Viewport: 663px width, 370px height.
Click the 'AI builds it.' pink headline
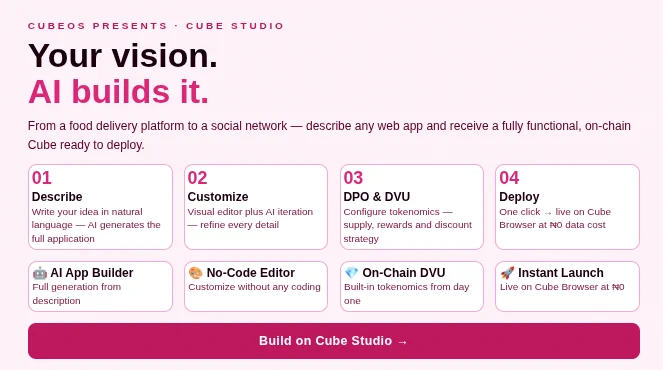[118, 91]
